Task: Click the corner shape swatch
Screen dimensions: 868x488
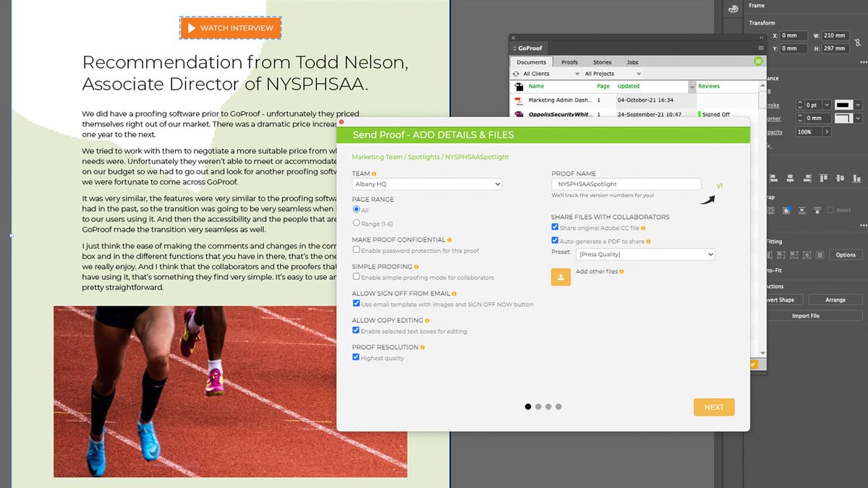Action: point(843,118)
